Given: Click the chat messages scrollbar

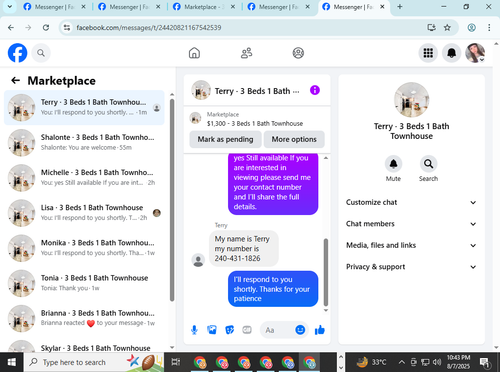Looking at the screenshot, I should click(x=326, y=272).
